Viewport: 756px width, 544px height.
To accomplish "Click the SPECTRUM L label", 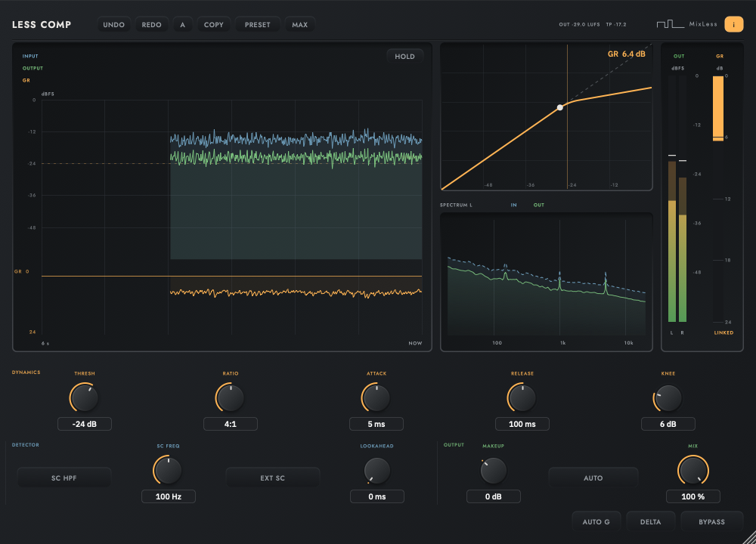I will (x=456, y=205).
